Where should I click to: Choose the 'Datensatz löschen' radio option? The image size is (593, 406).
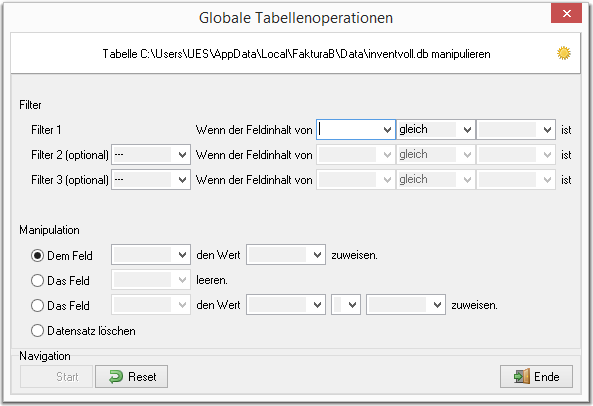37,331
